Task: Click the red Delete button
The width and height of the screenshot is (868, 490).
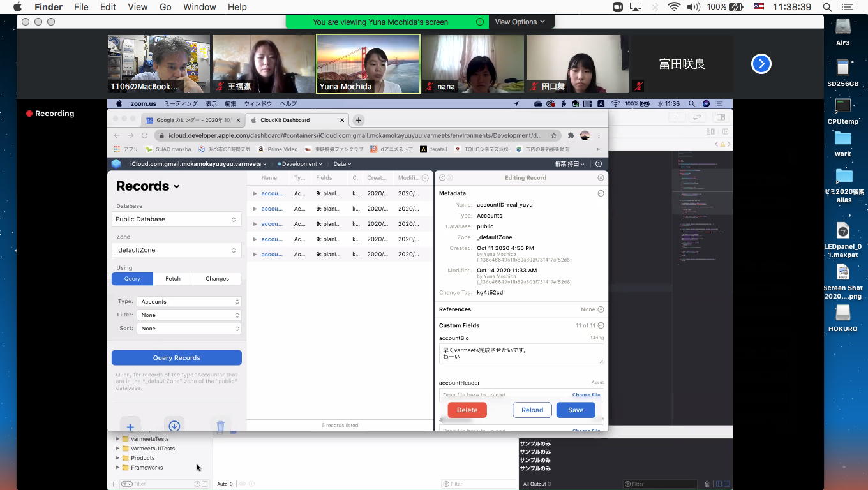Action: point(467,410)
